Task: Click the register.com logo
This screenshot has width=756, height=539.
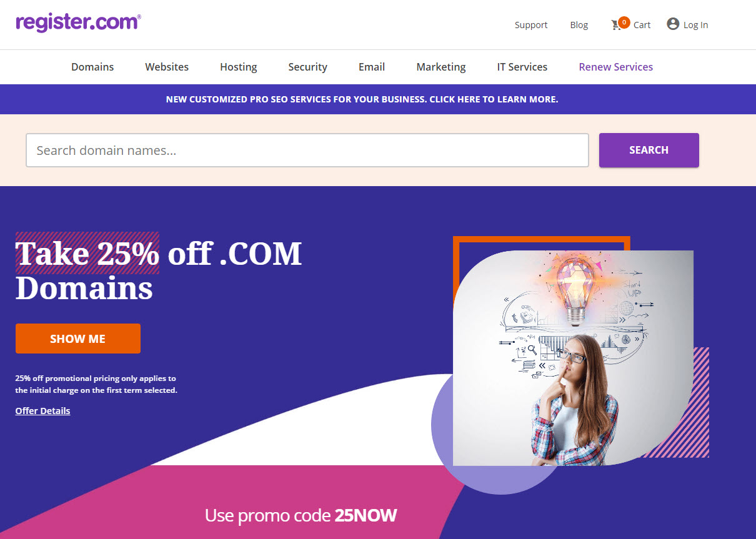Action: coord(79,22)
